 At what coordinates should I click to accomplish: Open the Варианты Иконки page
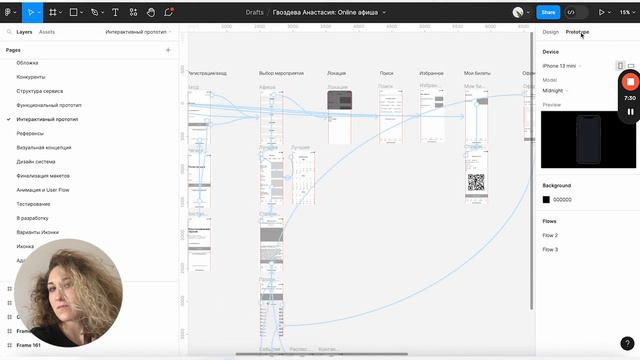(x=38, y=232)
